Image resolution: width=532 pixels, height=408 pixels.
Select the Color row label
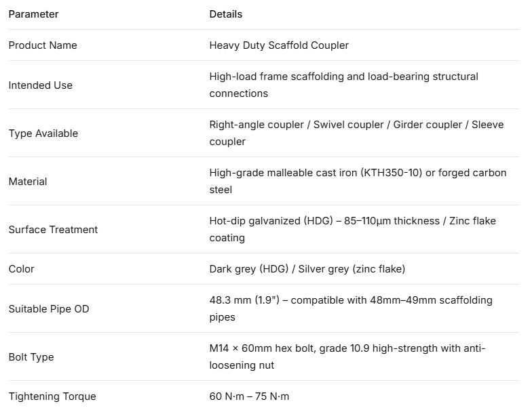pyautogui.click(x=21, y=269)
